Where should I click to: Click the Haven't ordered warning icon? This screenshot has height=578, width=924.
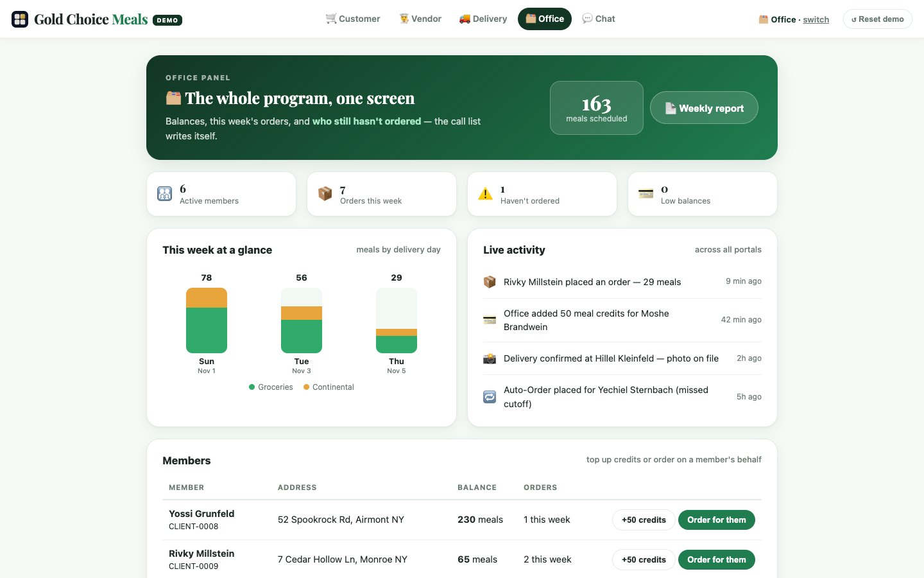tap(486, 194)
